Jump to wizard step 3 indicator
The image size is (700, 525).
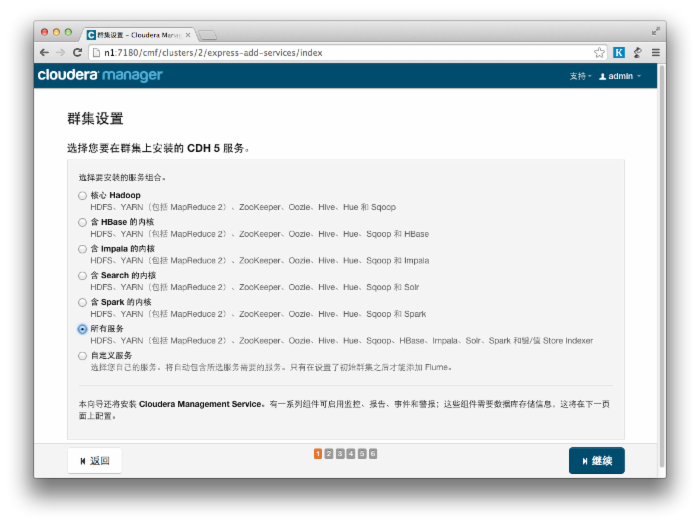tap(340, 454)
